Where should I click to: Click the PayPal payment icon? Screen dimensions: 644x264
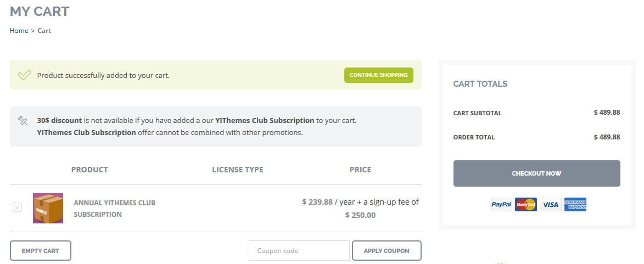pos(501,205)
